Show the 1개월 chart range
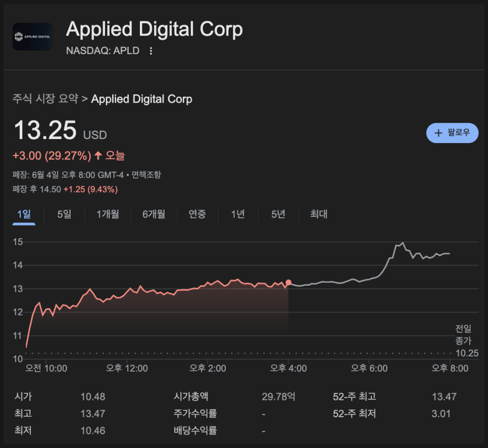Screen dimensions: 488x448 coord(108,214)
